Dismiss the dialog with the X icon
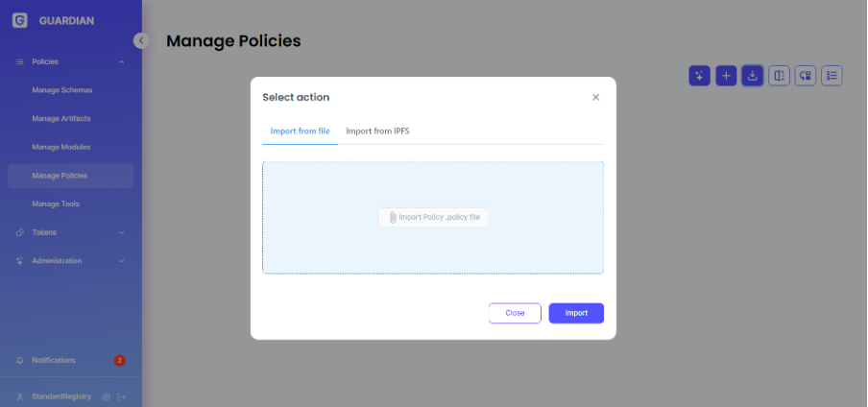The height and width of the screenshot is (407, 868). pos(595,97)
